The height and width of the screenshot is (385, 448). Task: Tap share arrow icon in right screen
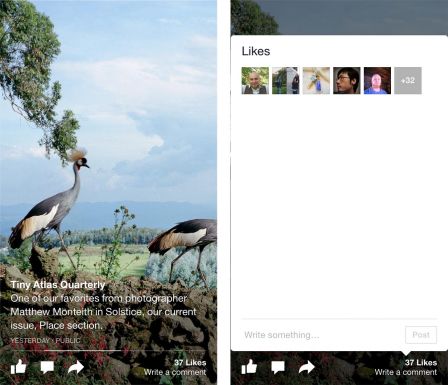tap(307, 367)
